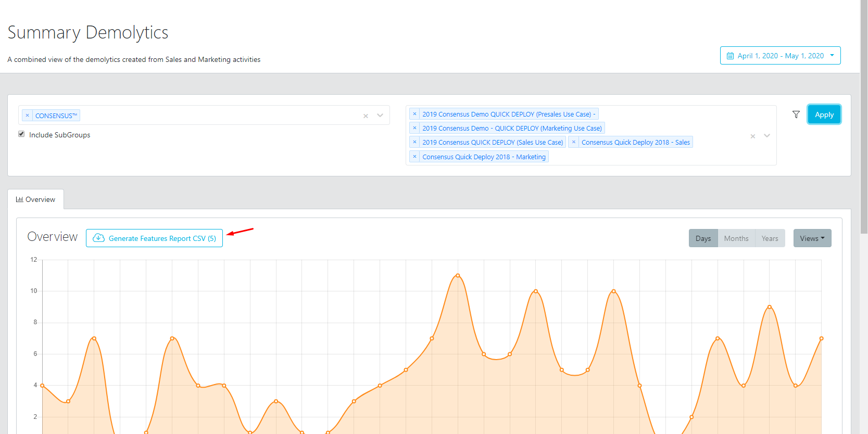Remove Consensus Quick Deploy 2018 - Marketing tag

click(x=414, y=157)
